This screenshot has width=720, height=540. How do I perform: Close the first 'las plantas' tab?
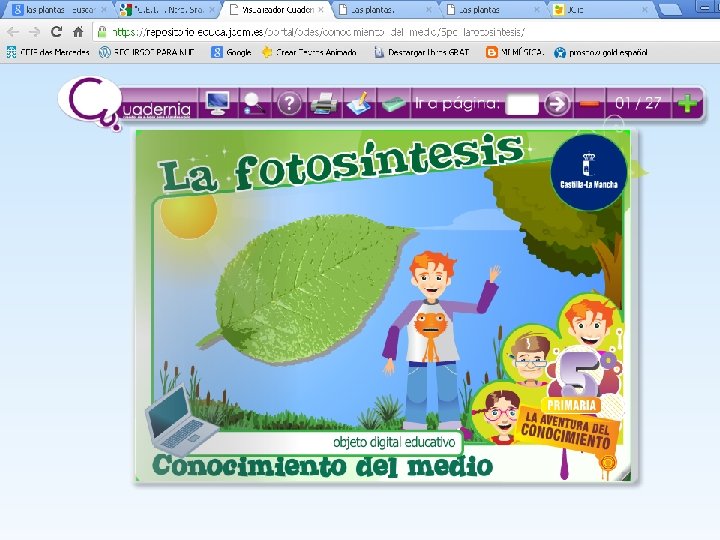tap(104, 10)
